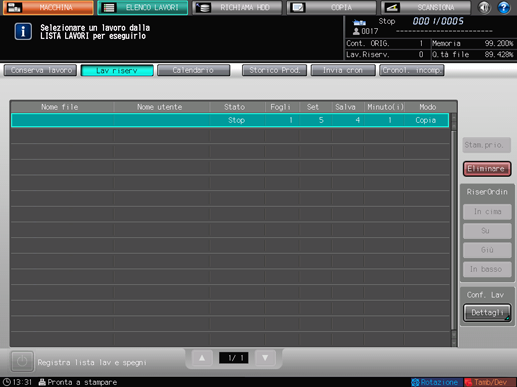
Task: Click Stam.prio. priority print button
Action: point(487,145)
